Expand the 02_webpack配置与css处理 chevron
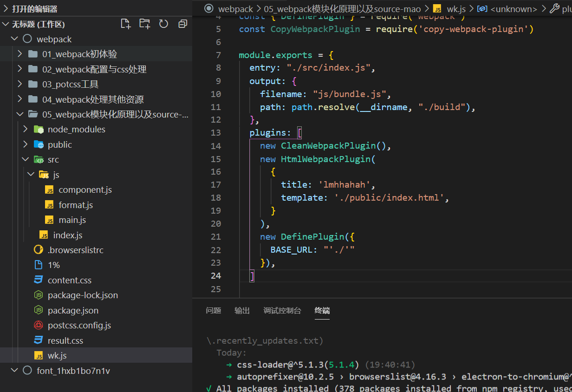Viewport: 572px width, 392px height. [x=19, y=69]
